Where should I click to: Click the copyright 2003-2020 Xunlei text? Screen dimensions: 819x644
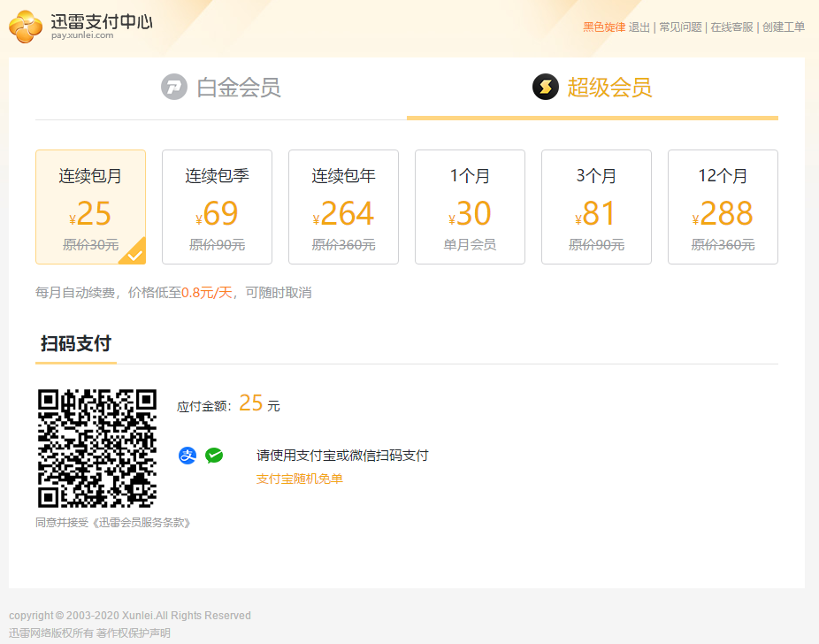[x=130, y=616]
